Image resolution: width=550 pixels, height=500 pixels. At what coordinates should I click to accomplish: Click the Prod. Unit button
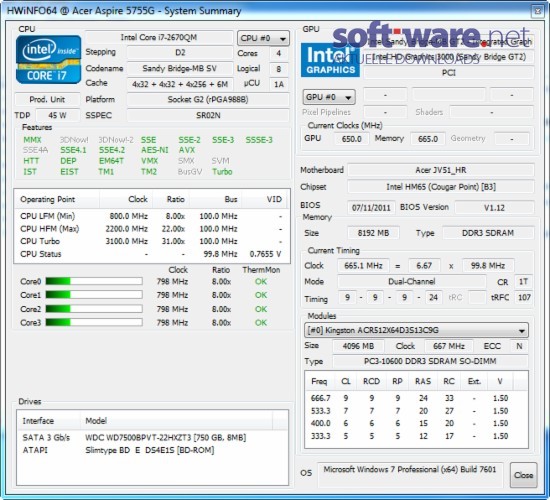(x=47, y=99)
